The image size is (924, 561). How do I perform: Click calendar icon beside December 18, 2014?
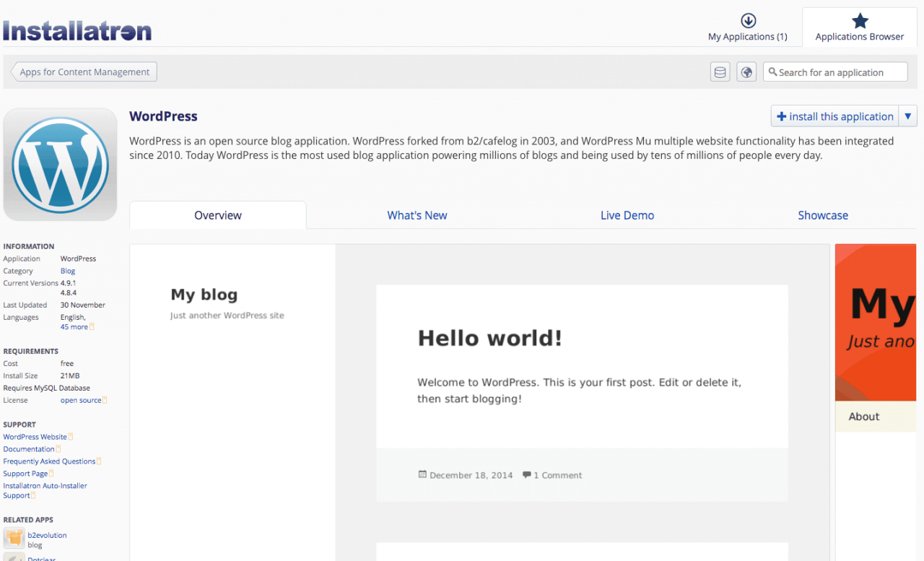422,474
